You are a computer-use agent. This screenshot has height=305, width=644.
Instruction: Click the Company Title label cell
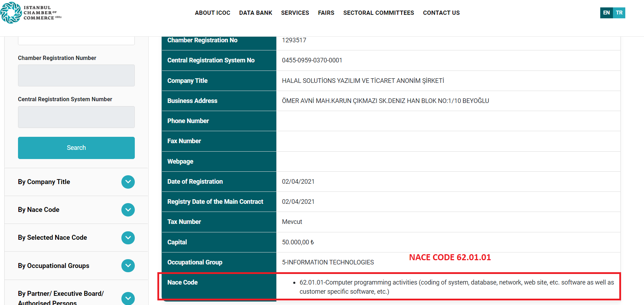(219, 81)
